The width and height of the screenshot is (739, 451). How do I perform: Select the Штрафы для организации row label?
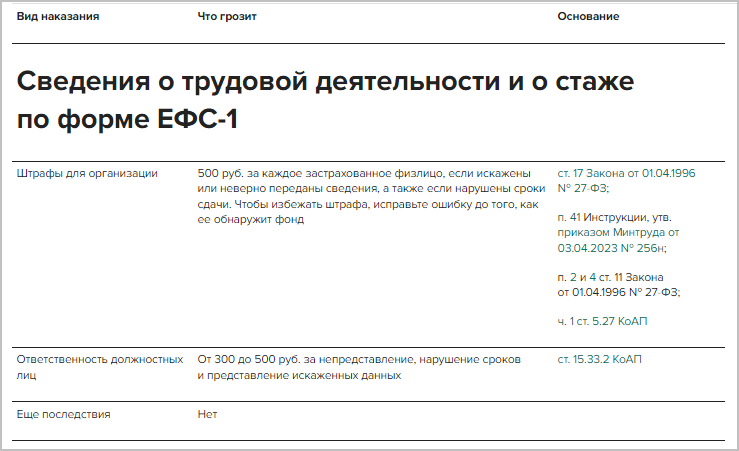pos(87,173)
